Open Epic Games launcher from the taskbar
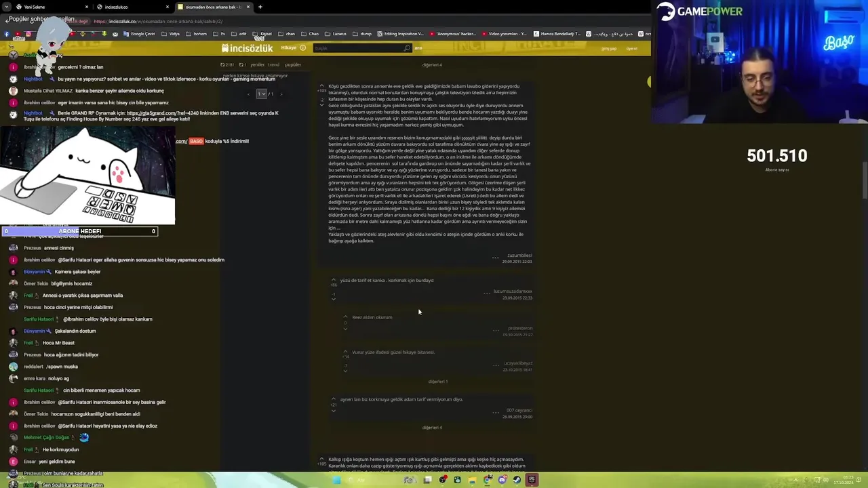This screenshot has width=868, height=488. click(532, 480)
